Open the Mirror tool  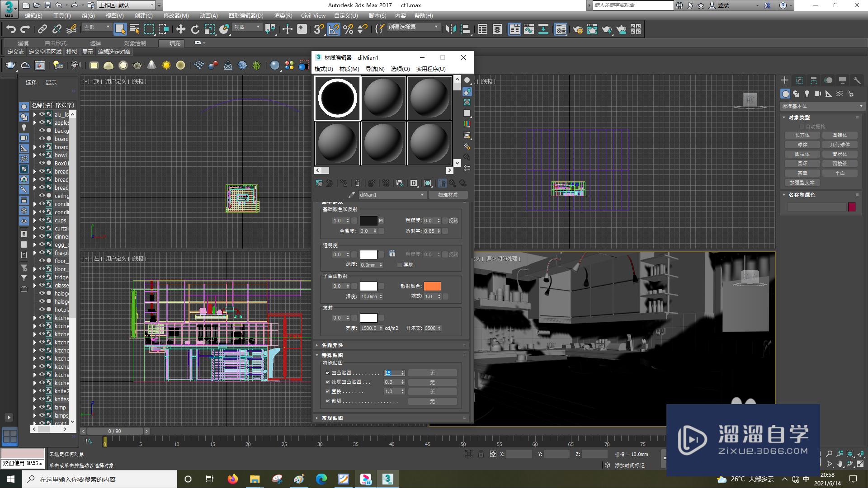(x=451, y=29)
